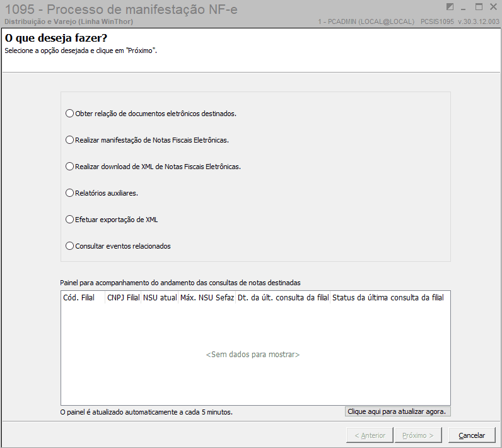Image resolution: width=502 pixels, height=448 pixels.
Task: Click 'Selecione a opção desejada' instruction text
Action: pos(81,50)
